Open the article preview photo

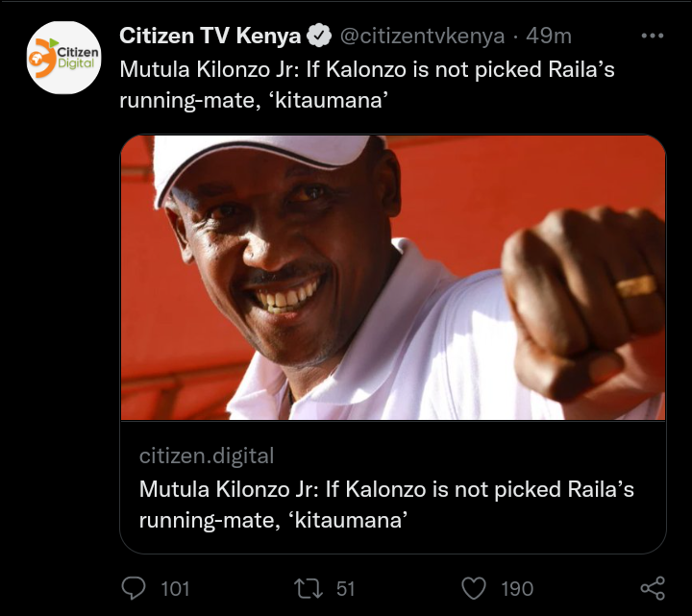click(x=393, y=278)
